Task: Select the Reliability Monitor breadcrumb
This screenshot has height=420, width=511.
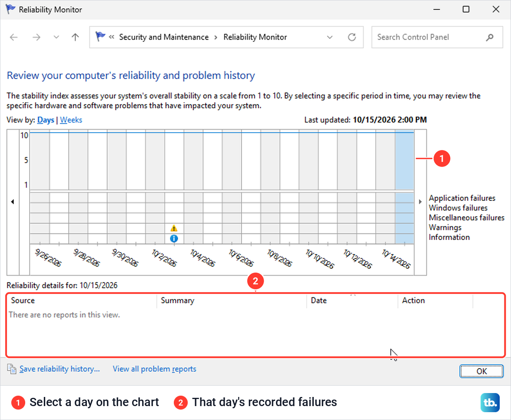Action: [x=255, y=37]
